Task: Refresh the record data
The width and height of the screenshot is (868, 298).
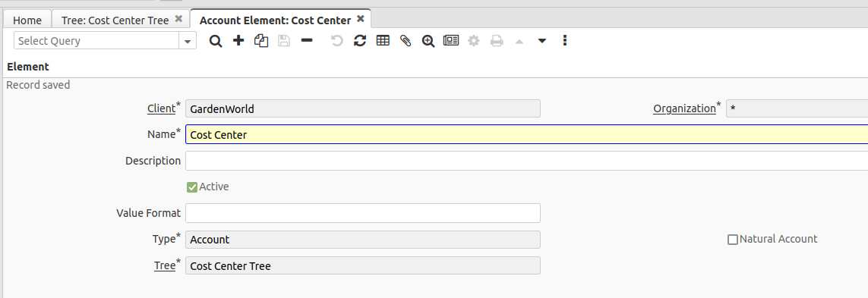Action: point(360,40)
